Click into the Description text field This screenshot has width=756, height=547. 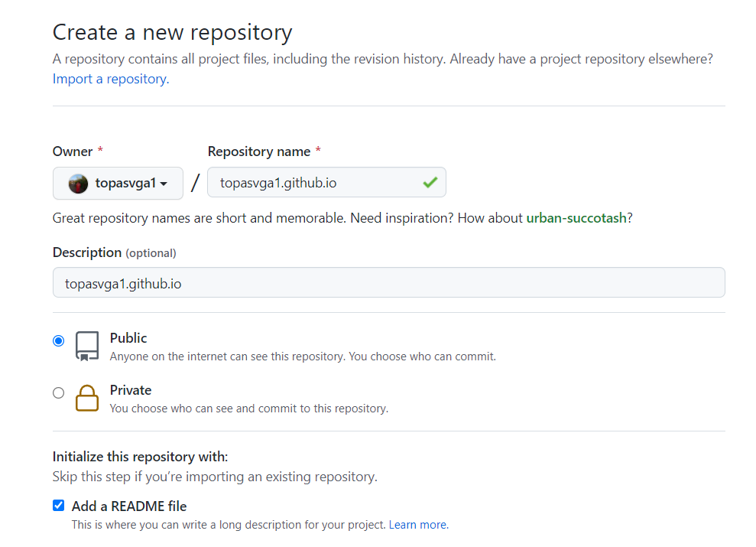coord(388,283)
